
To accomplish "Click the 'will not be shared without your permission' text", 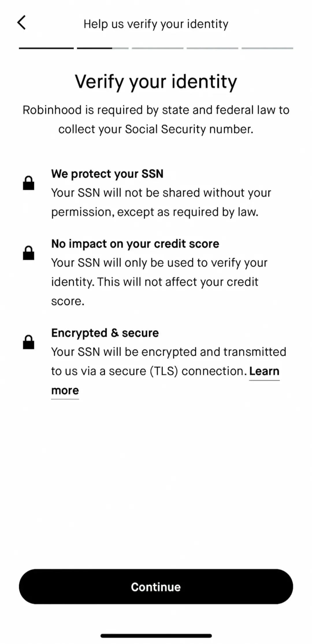I will (161, 202).
